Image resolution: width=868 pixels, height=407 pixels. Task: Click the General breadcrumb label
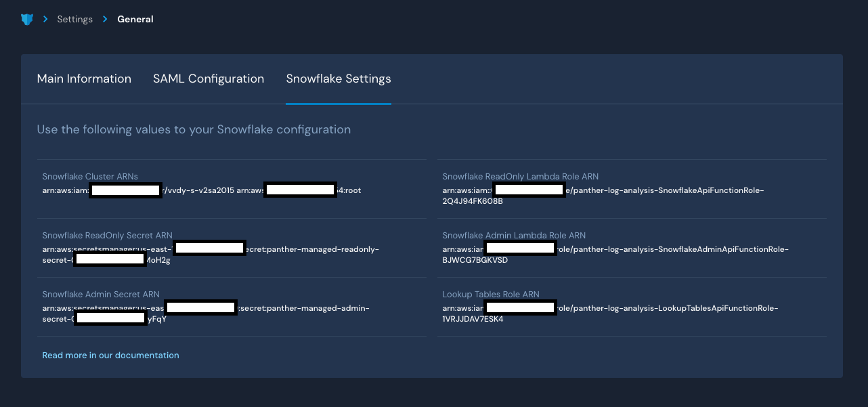click(x=135, y=19)
